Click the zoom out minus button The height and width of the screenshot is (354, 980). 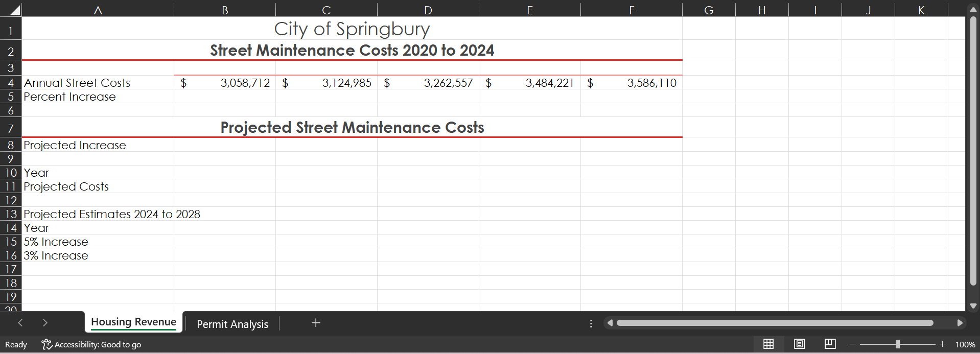(x=852, y=344)
